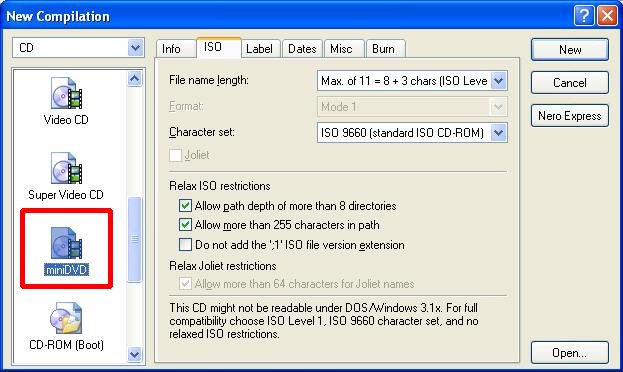Click the Video CD label text

(x=66, y=120)
